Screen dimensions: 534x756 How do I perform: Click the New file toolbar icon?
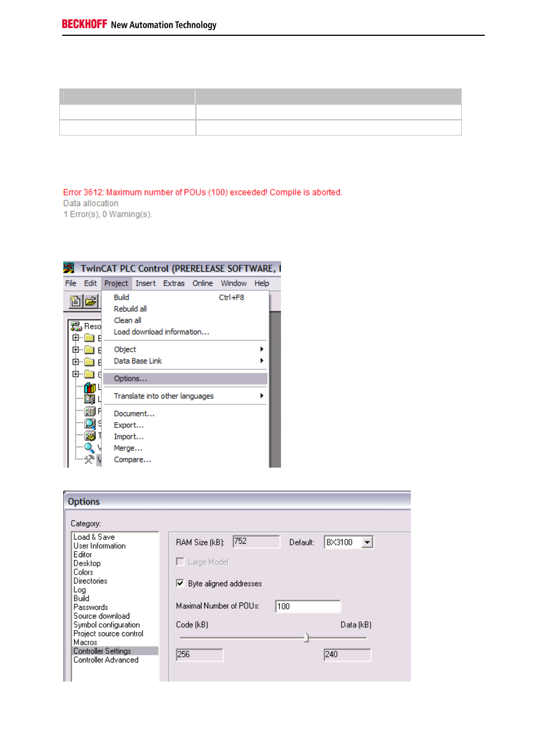[x=76, y=301]
